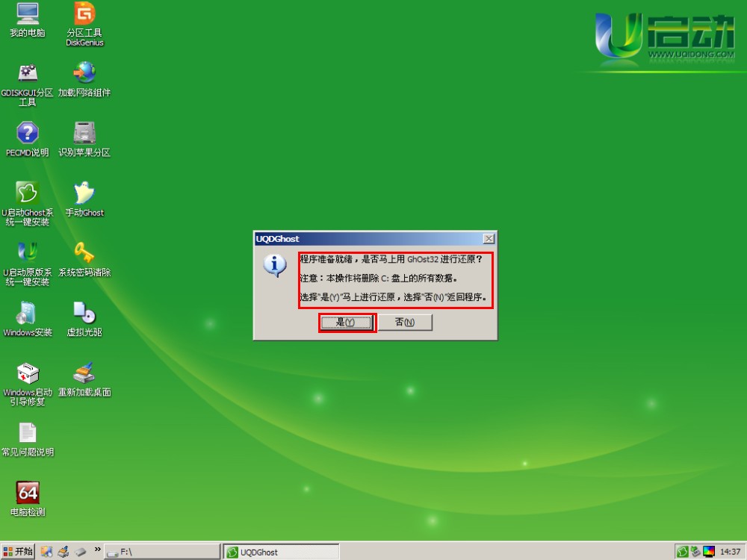The image size is (747, 560).
Task: Click first quick launch icon beside 开始
Action: click(46, 552)
